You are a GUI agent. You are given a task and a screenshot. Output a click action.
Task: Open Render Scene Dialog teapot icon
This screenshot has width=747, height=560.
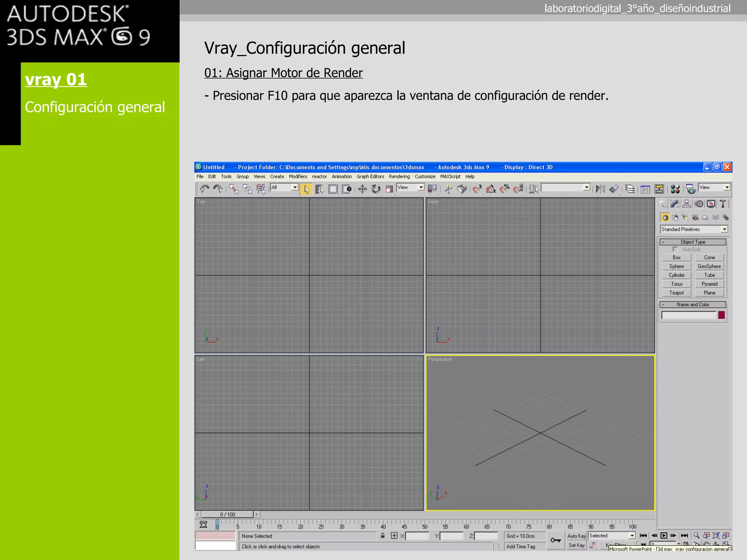pos(690,189)
